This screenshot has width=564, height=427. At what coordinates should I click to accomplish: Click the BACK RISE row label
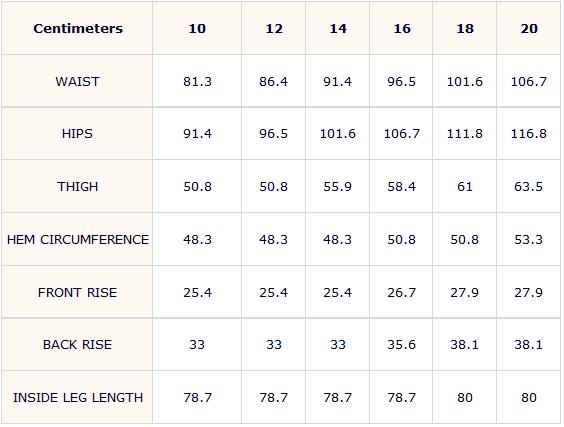[x=77, y=345]
